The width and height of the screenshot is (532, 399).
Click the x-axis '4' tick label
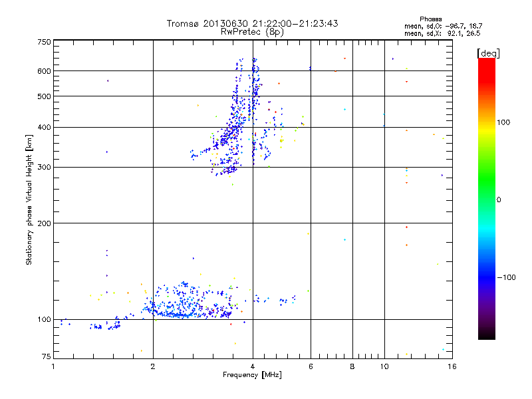click(x=253, y=366)
